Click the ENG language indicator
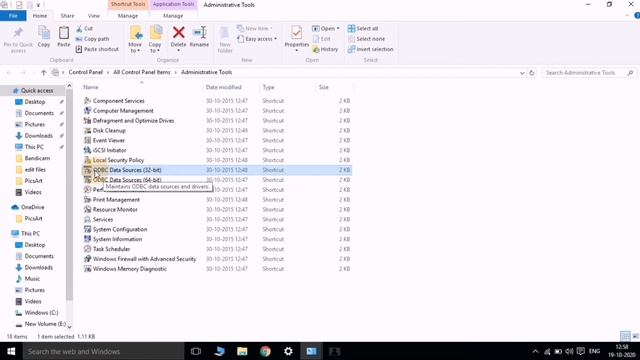 pos(594,351)
